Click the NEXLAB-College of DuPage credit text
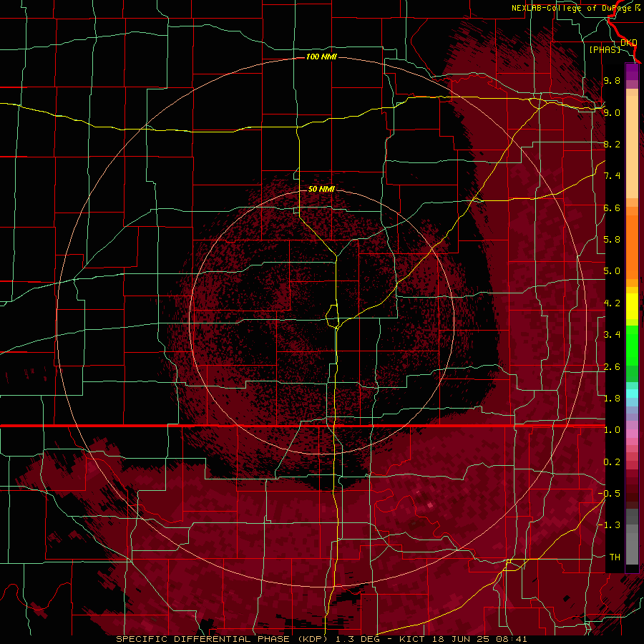Screen dimensions: 644x644 tap(573, 8)
